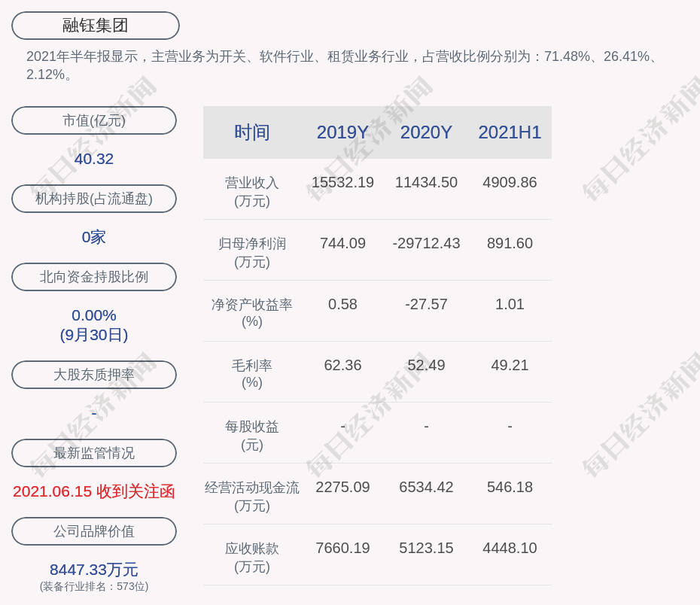Click ROE value 1.01
Screen dimensions: 700x605
point(510,304)
